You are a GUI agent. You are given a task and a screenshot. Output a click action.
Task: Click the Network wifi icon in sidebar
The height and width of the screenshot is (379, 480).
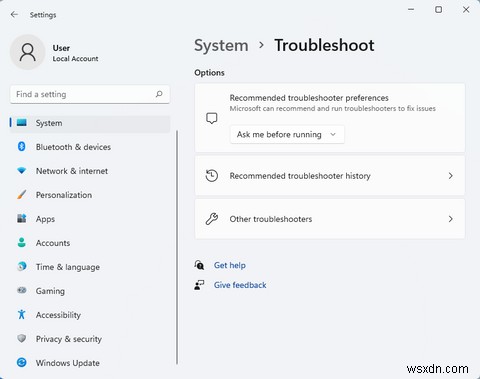coord(22,171)
